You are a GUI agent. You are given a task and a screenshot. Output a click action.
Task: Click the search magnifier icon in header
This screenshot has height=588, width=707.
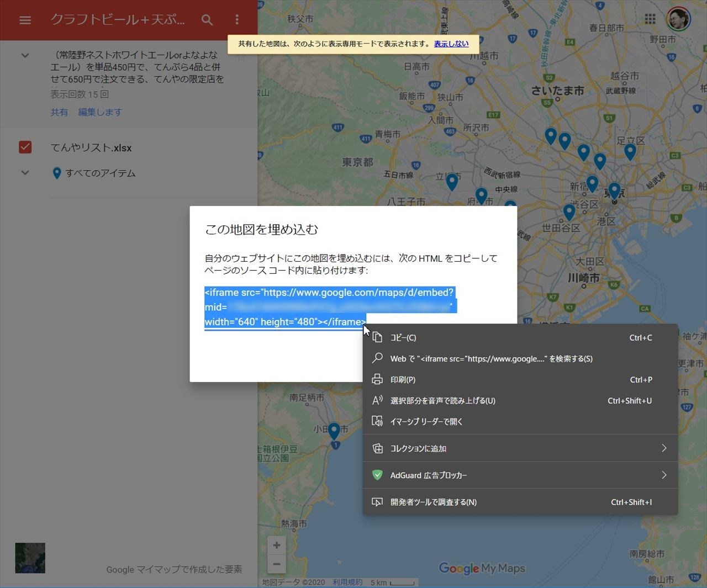click(x=207, y=20)
